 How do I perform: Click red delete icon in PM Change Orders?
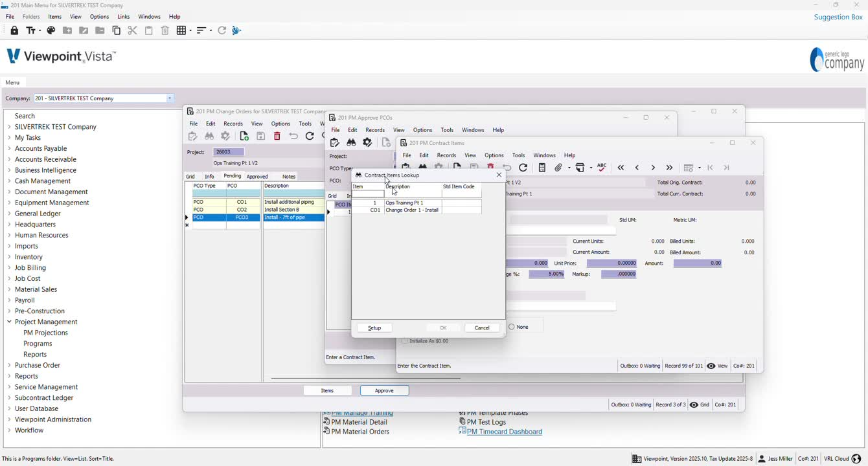277,136
